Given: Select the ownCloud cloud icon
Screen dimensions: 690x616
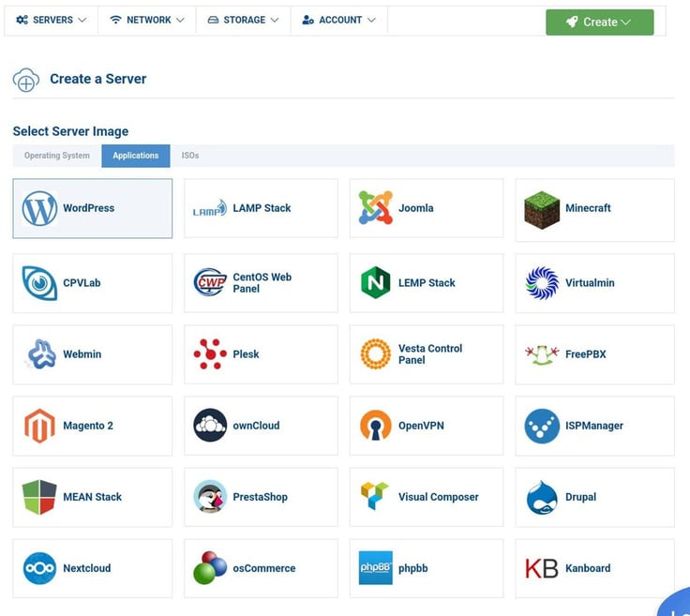Looking at the screenshot, I should point(210,425).
